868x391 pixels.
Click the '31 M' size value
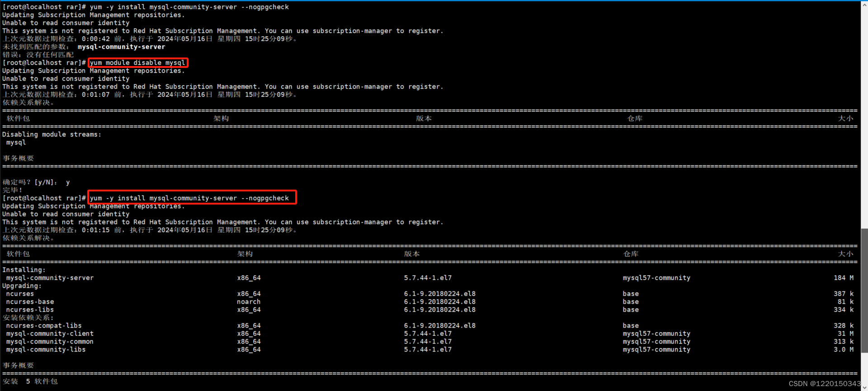846,334
